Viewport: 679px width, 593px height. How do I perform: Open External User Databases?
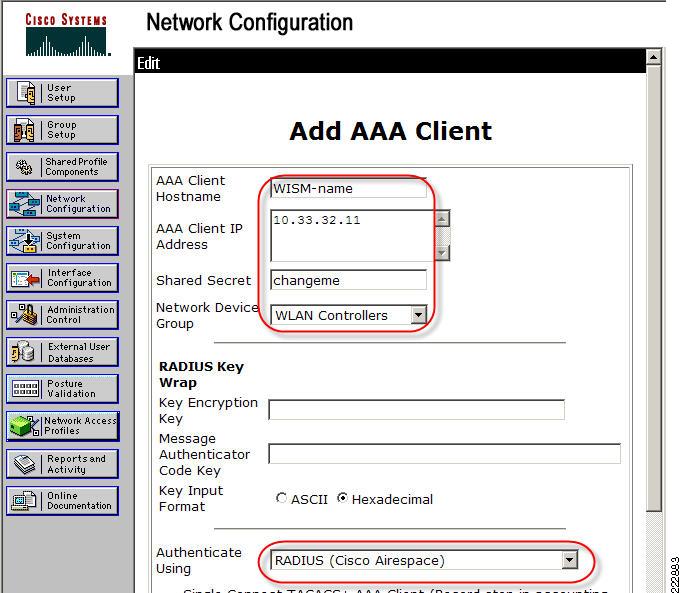point(62,352)
